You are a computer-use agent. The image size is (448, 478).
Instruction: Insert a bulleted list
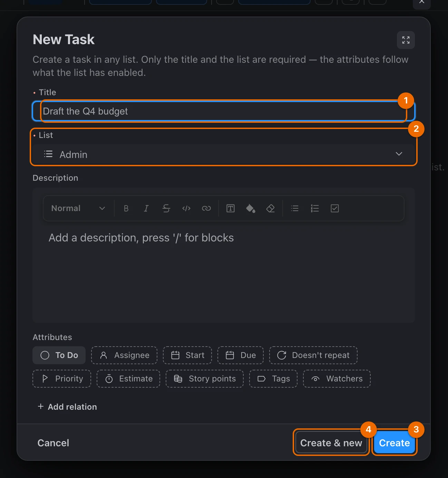tap(295, 208)
